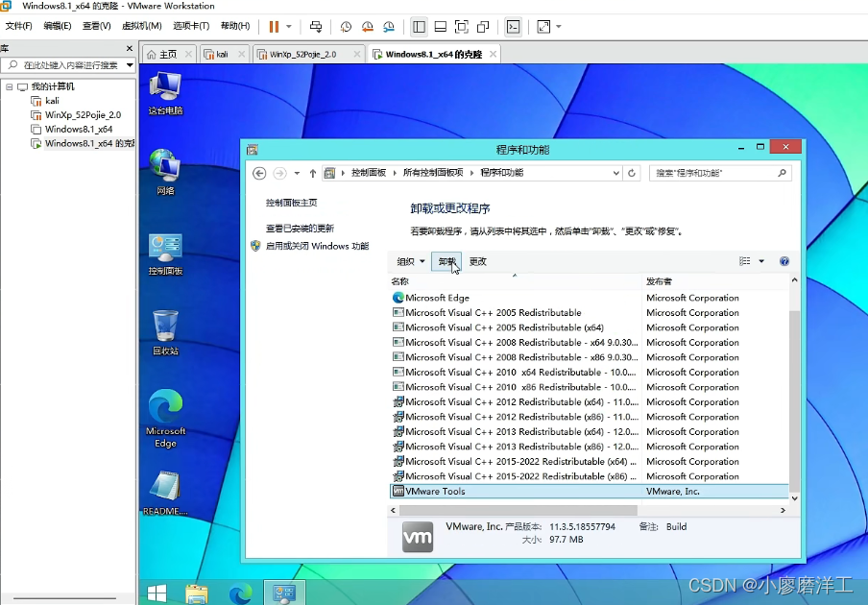Open the 帮助(H) menu
Viewport: 868px width, 605px height.
(235, 26)
